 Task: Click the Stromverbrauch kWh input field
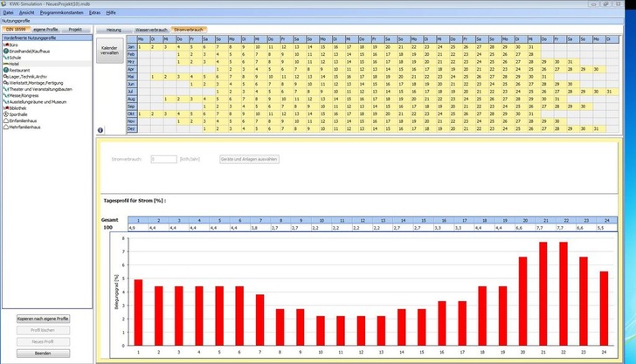pyautogui.click(x=163, y=160)
